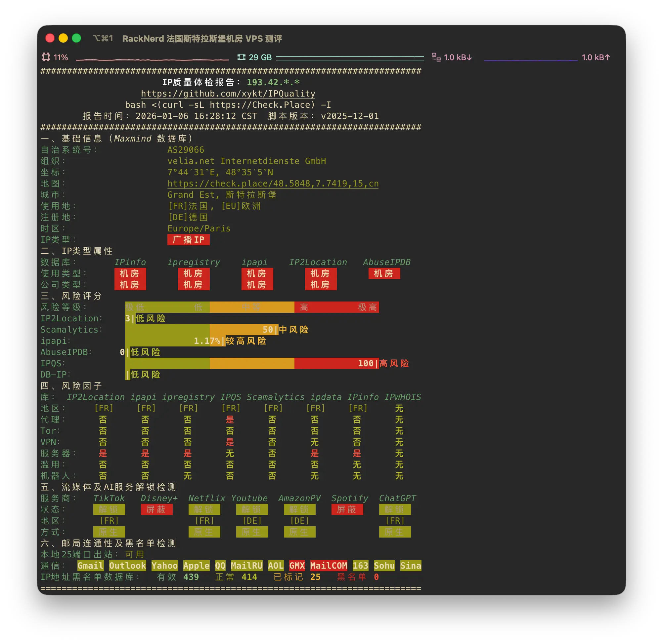Toggle the TikTok 解锁 status badge
663x644 pixels.
pyautogui.click(x=109, y=509)
